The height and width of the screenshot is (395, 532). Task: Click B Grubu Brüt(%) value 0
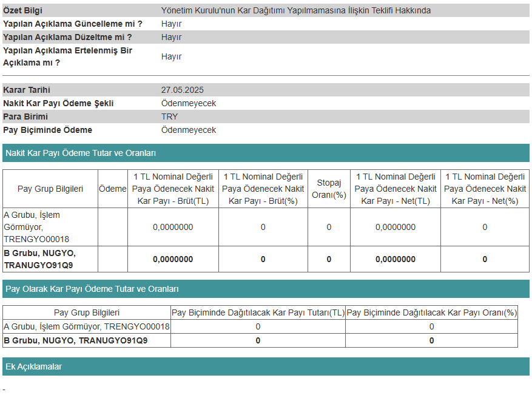(x=263, y=259)
